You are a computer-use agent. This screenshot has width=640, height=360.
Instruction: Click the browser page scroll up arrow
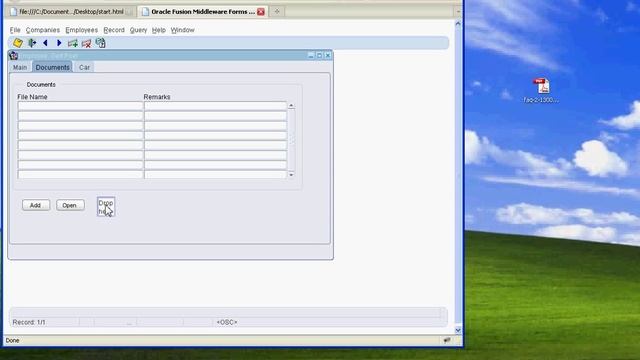click(x=458, y=24)
